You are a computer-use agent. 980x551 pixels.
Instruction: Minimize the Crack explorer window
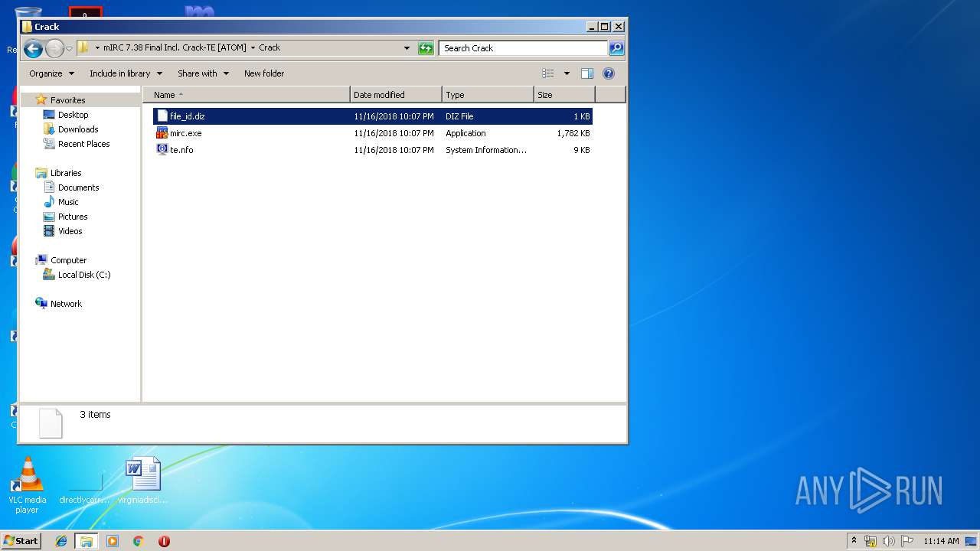(592, 26)
